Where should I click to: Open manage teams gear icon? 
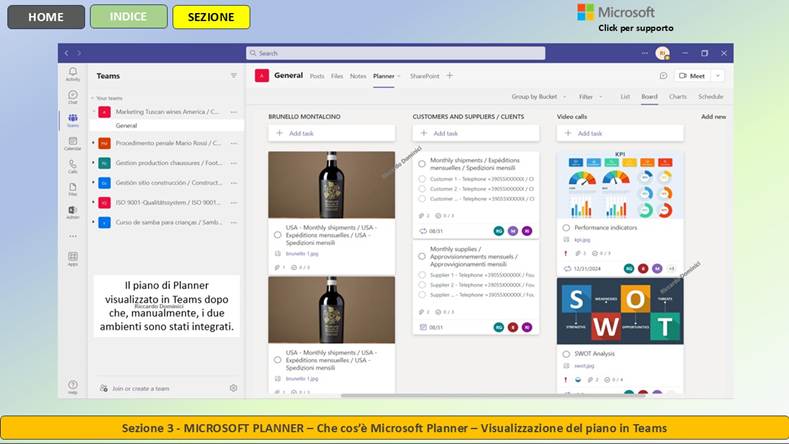click(233, 388)
